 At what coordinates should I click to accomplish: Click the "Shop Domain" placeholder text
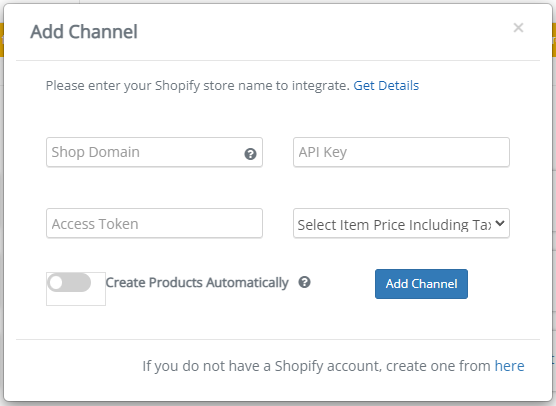coord(95,152)
